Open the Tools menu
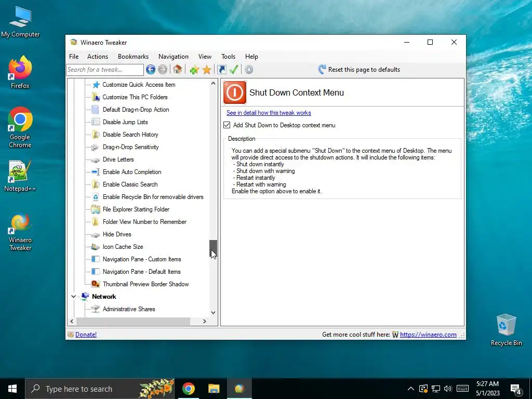 point(229,57)
